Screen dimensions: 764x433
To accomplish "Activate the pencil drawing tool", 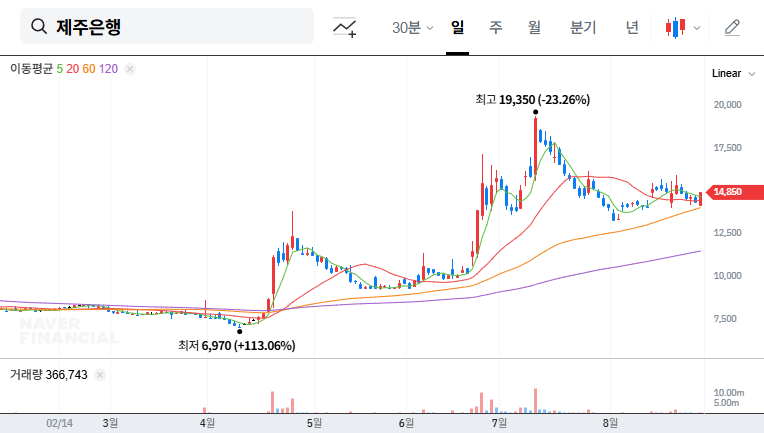I will point(732,27).
